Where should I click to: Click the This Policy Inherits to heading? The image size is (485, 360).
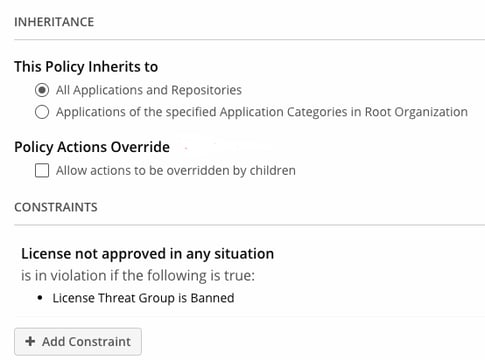click(x=86, y=67)
